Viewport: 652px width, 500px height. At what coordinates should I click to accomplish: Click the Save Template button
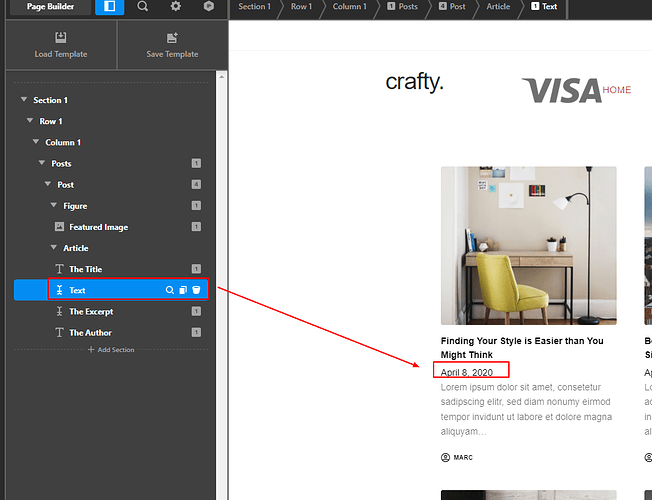pos(172,46)
